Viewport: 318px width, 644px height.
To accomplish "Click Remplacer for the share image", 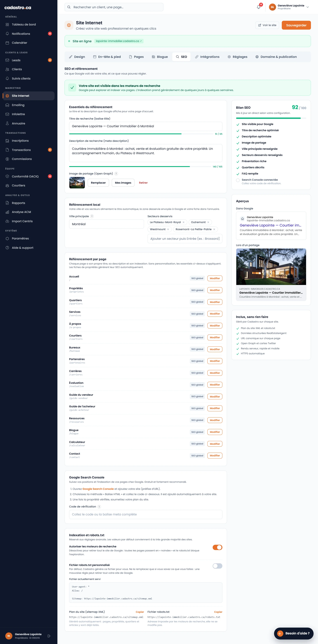I will [98, 183].
